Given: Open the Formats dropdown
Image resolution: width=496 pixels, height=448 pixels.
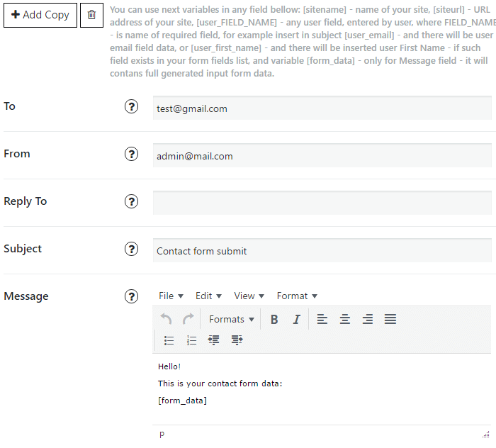Looking at the screenshot, I should (x=232, y=319).
